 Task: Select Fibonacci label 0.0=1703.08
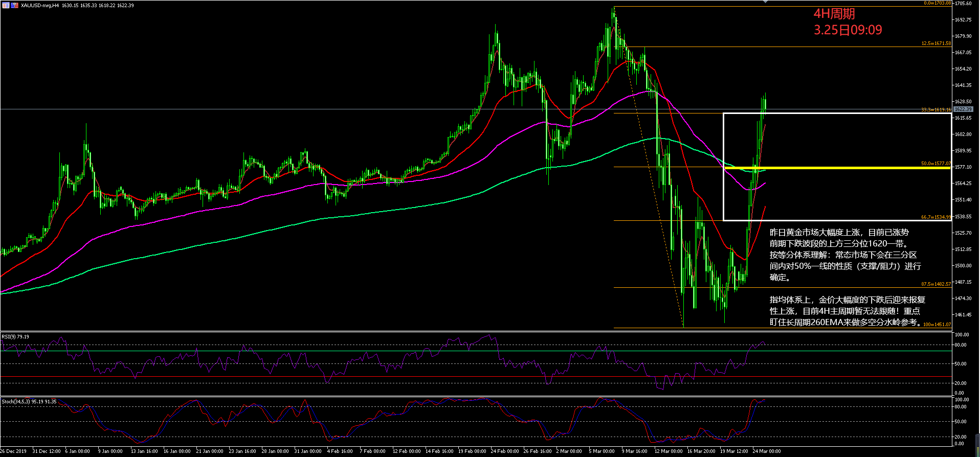tap(937, 3)
